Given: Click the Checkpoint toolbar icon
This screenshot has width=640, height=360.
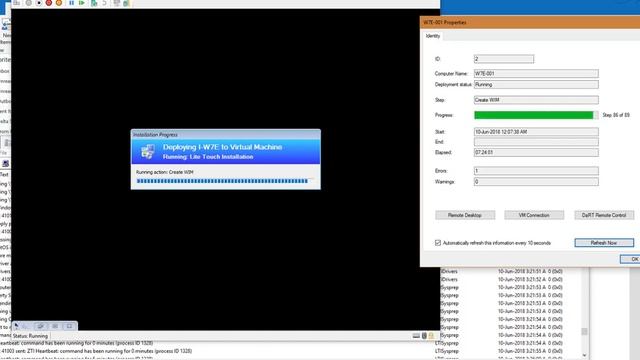Looking at the screenshot, I should pos(94,3).
